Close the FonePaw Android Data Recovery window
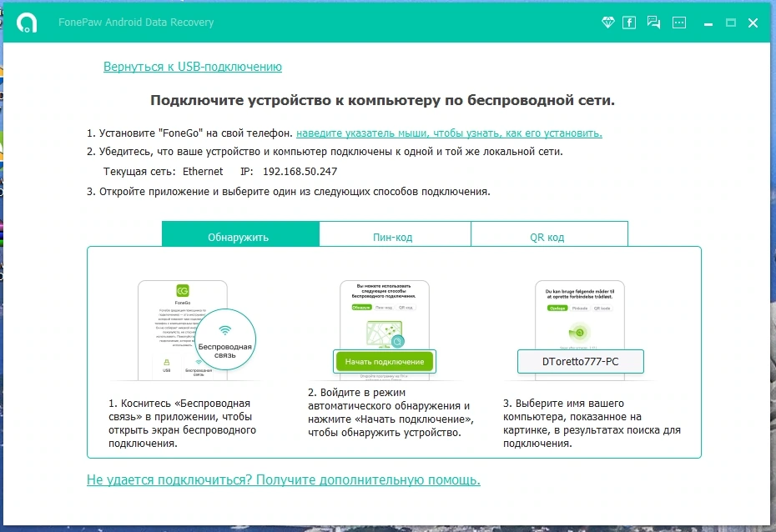The height and width of the screenshot is (532, 776). pyautogui.click(x=753, y=23)
